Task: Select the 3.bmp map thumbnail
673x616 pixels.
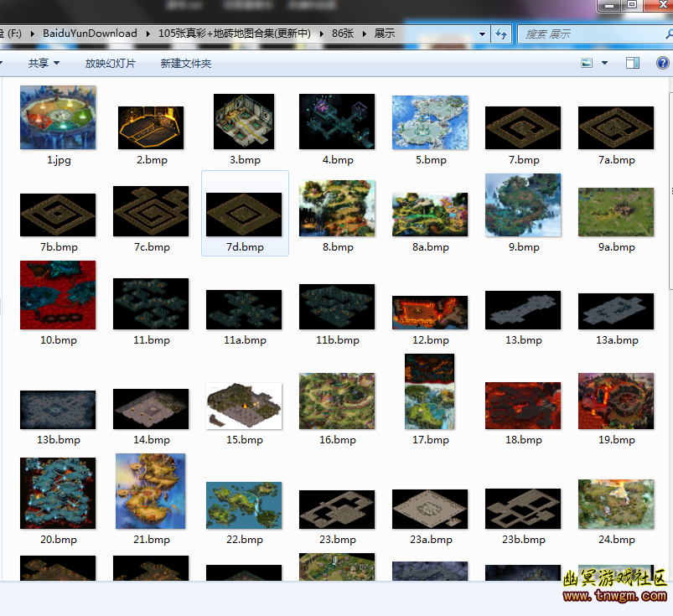Action: click(244, 122)
